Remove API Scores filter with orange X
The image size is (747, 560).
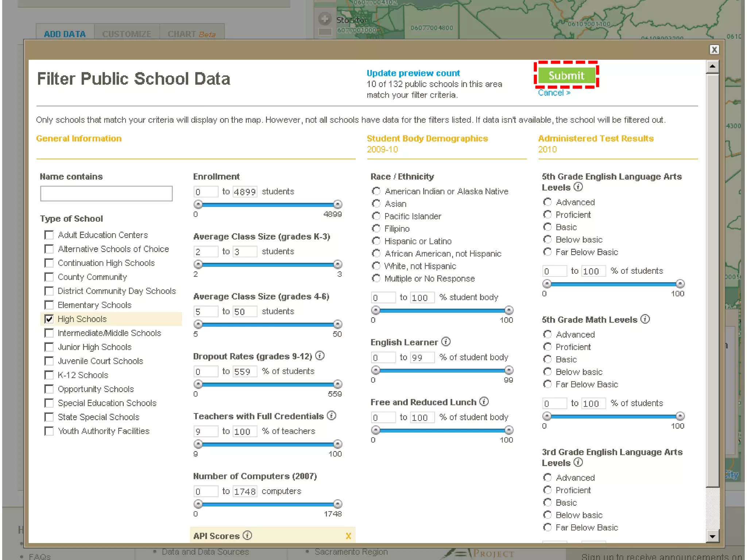[x=348, y=536]
